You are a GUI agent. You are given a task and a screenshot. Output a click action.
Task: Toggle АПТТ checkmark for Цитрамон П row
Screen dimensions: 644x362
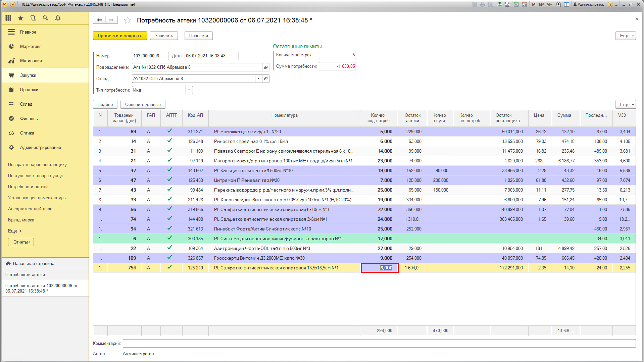(x=170, y=180)
